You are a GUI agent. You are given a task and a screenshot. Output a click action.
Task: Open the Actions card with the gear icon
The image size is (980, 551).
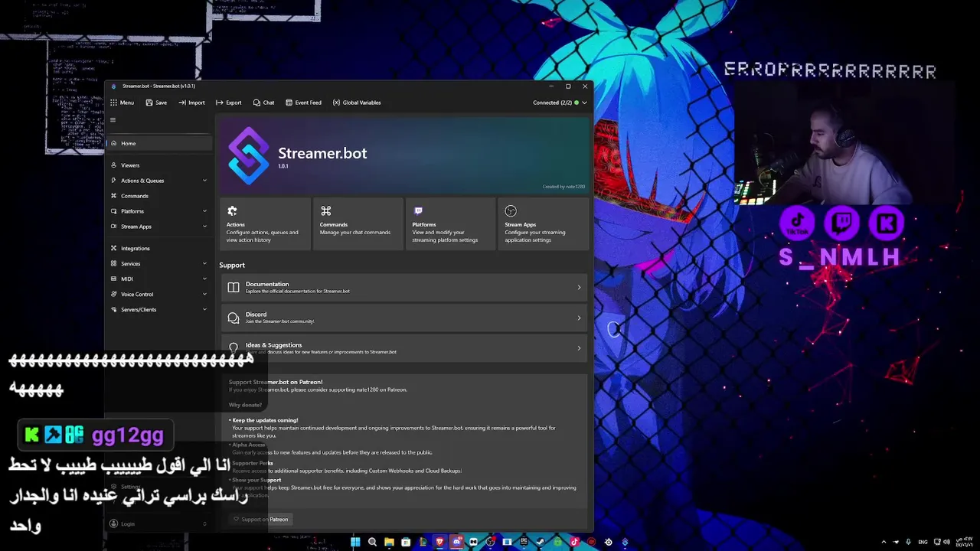click(x=265, y=224)
